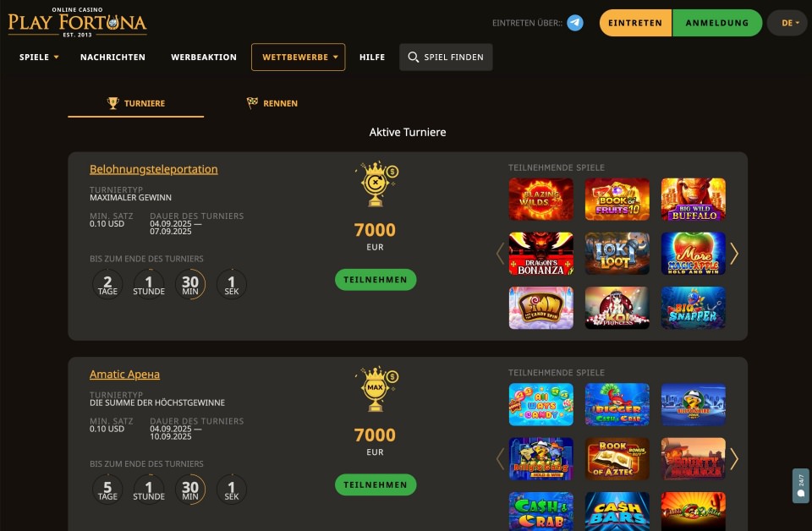Select the Turniere tab

click(135, 103)
